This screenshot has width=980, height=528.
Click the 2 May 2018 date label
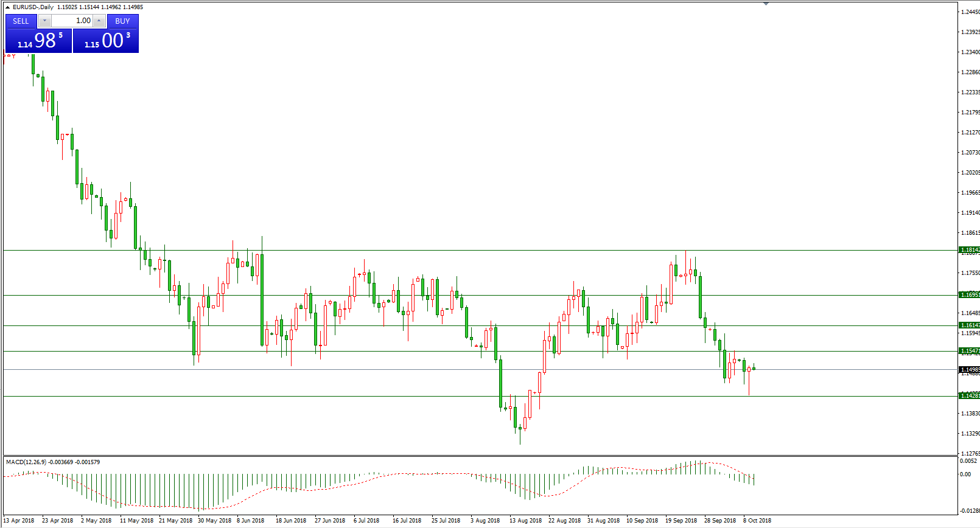pos(96,521)
